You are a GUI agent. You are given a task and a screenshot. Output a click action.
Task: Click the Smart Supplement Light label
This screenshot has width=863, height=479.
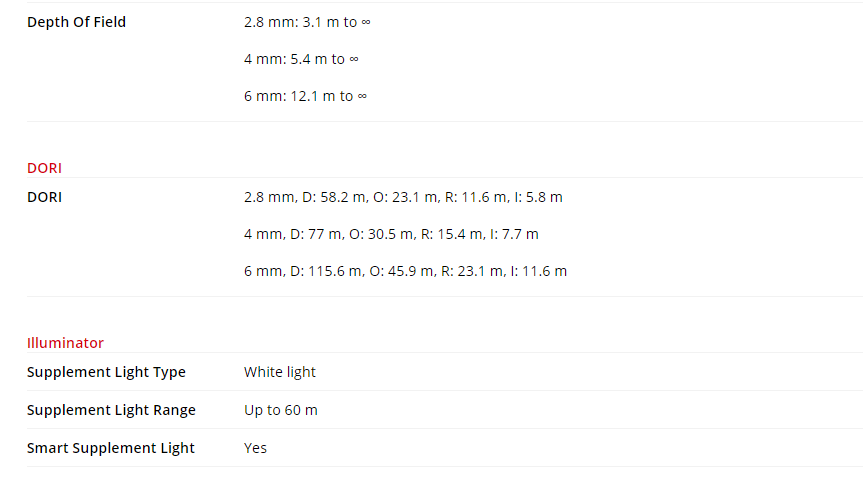pos(111,448)
